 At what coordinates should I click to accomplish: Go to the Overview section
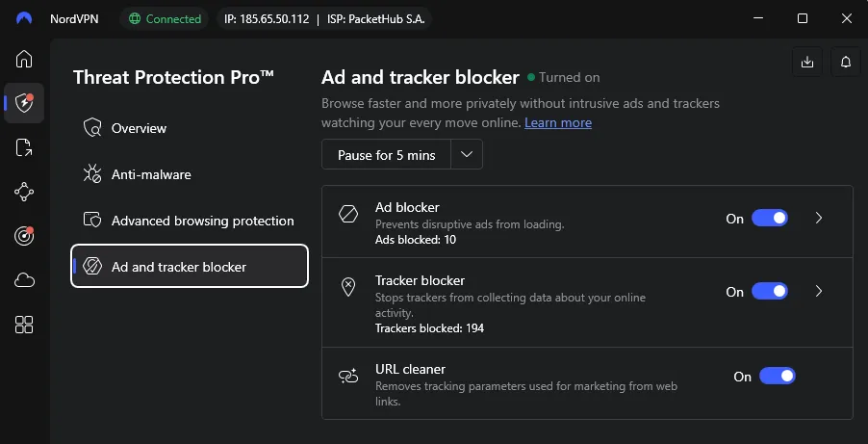(x=190, y=128)
